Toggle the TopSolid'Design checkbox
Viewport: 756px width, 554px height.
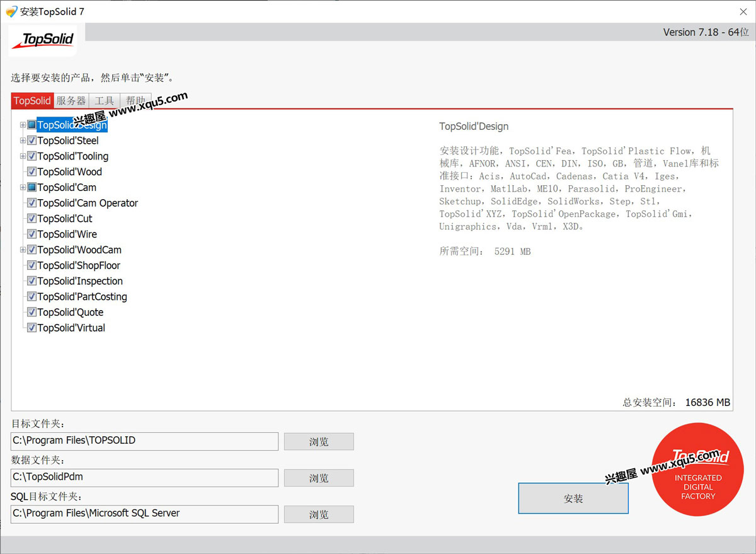[x=31, y=125]
